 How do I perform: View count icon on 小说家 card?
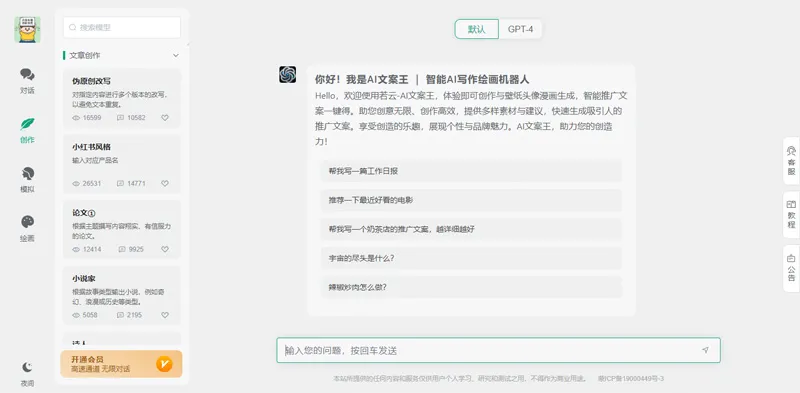tap(76, 315)
